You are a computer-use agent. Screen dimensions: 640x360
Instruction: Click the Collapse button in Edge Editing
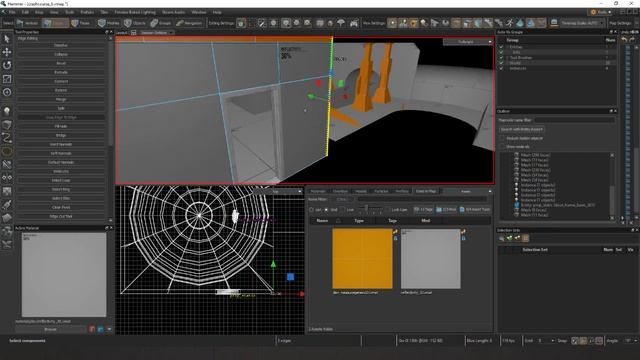pyautogui.click(x=61, y=54)
